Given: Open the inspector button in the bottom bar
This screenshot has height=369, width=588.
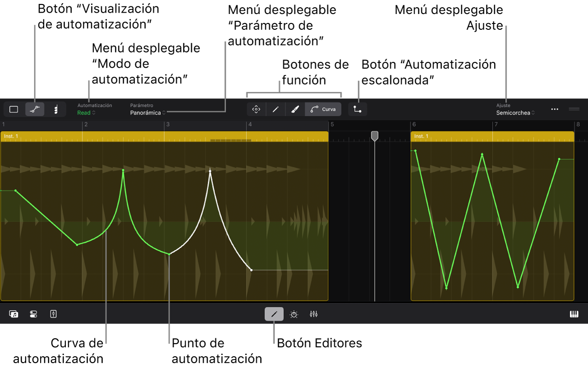Looking at the screenshot, I should (53, 314).
